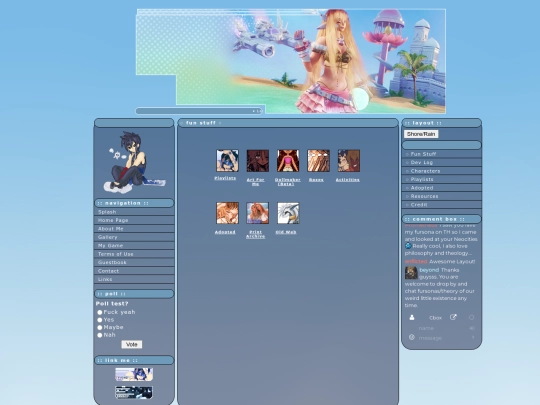The width and height of the screenshot is (540, 405).
Task: Open About Me navigation item
Action: click(x=134, y=229)
